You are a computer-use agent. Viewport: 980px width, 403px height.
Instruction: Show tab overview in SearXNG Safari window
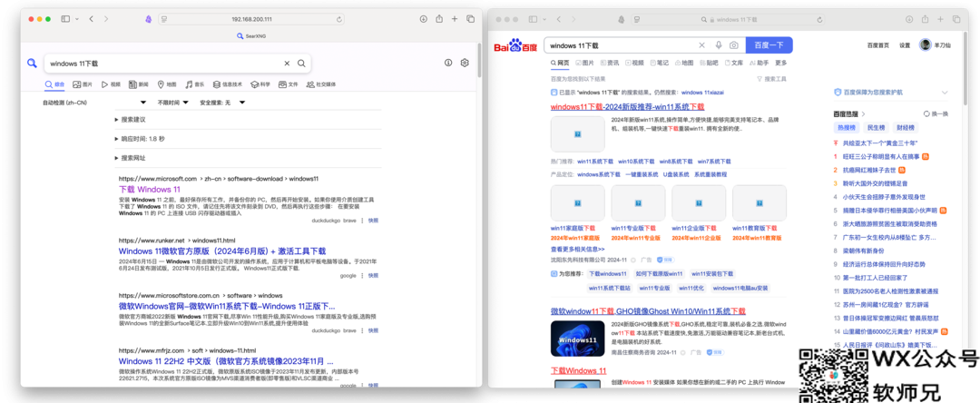click(471, 19)
